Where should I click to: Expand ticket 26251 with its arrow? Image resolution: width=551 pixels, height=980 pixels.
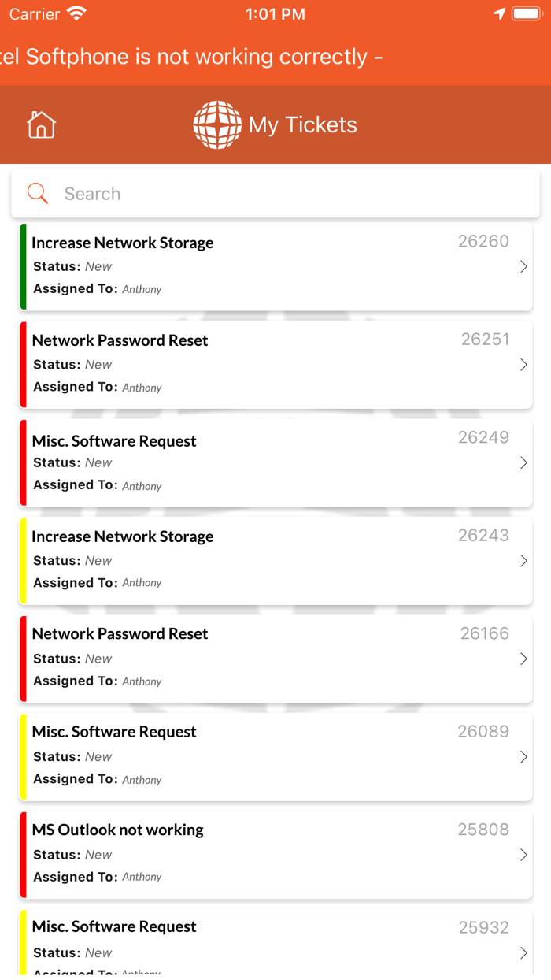tap(523, 365)
